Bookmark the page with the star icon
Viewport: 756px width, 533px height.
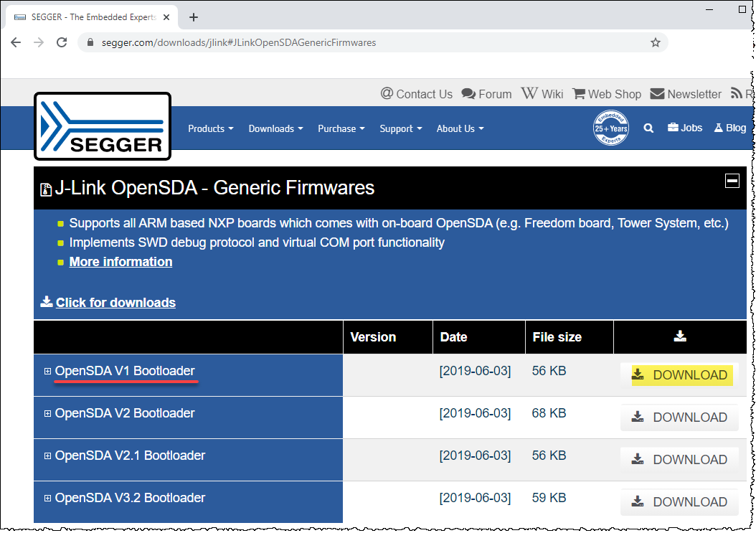click(655, 42)
